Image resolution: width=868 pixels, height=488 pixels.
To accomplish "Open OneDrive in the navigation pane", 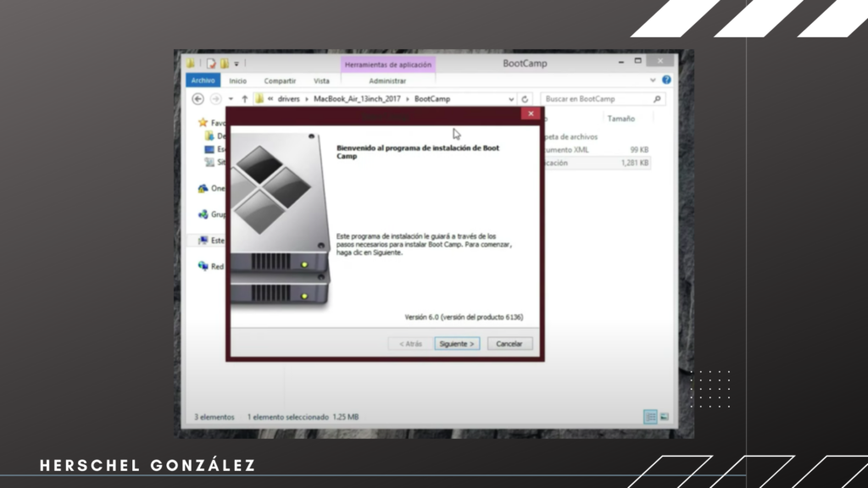I will [211, 188].
